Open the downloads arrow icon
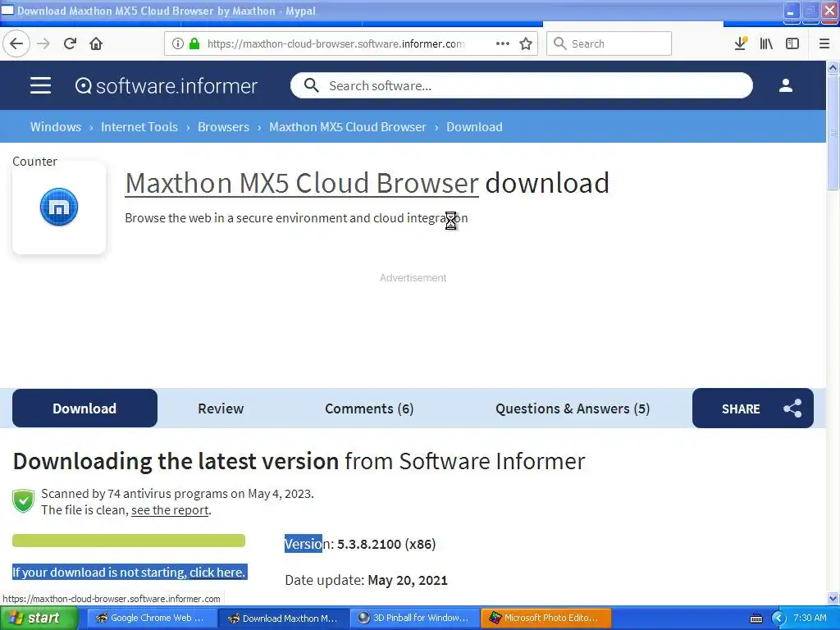This screenshot has width=840, height=630. tap(741, 43)
